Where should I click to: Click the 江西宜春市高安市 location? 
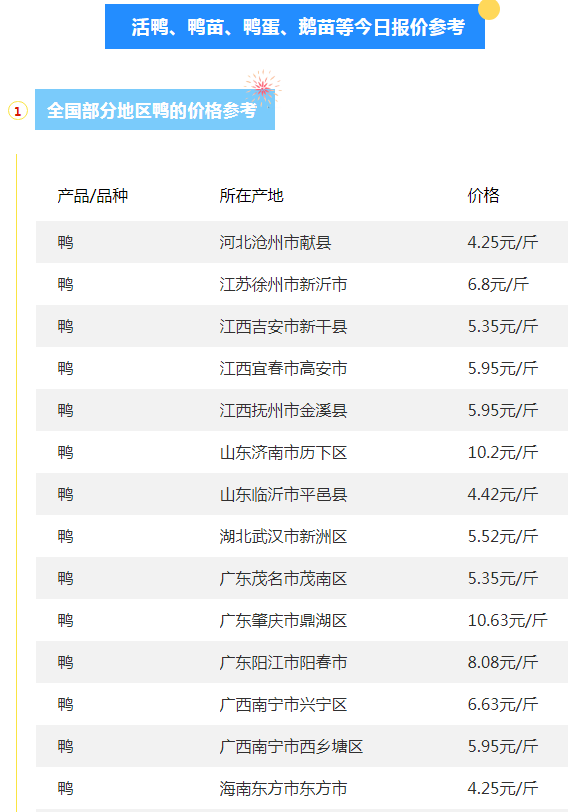(283, 368)
